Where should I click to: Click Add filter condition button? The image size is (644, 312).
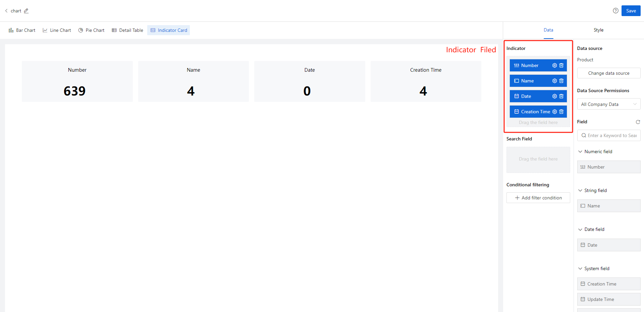tap(538, 198)
